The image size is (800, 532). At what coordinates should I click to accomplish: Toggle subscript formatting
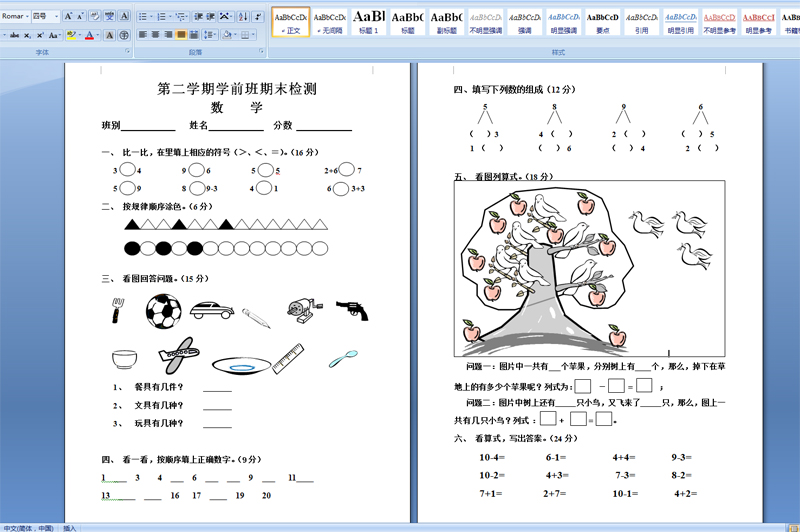coord(27,35)
